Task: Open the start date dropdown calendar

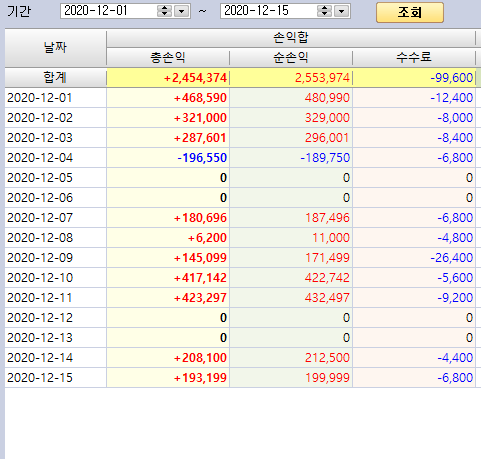Action: [182, 11]
